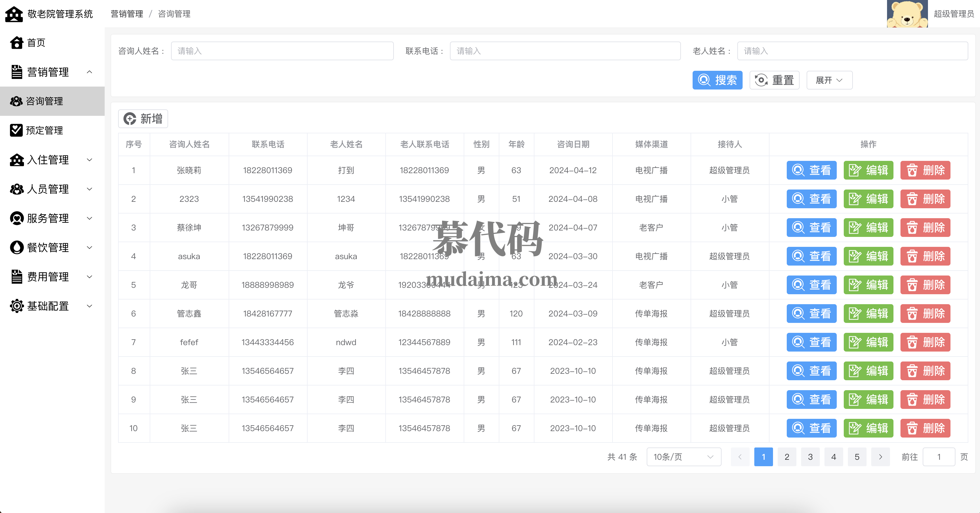Click the 预定管理 checkmark icon
The height and width of the screenshot is (513, 980).
coord(16,130)
